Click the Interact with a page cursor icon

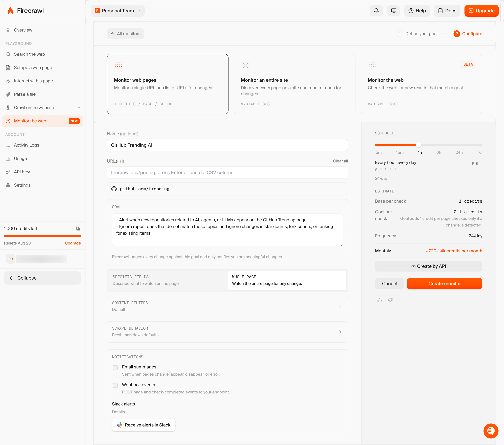(8, 81)
